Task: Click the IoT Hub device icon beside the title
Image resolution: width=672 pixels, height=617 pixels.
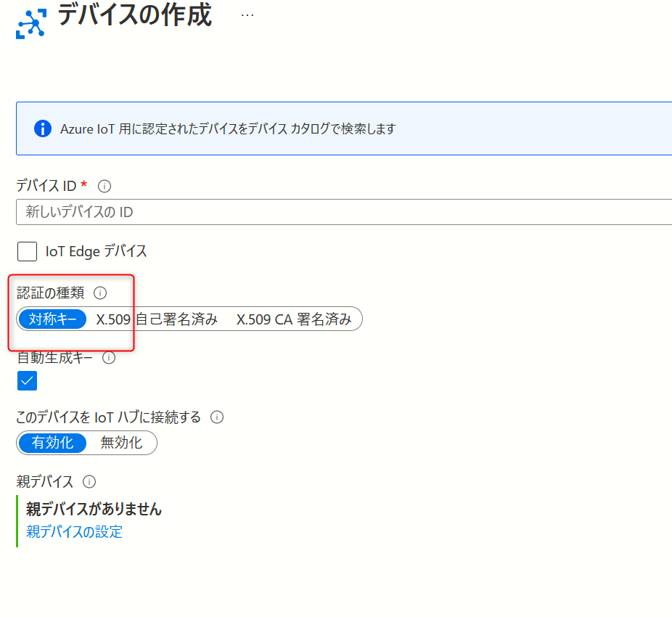Action: tap(31, 24)
